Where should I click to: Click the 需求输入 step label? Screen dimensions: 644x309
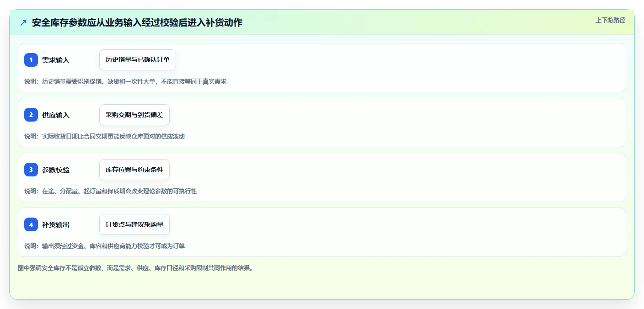(x=56, y=60)
